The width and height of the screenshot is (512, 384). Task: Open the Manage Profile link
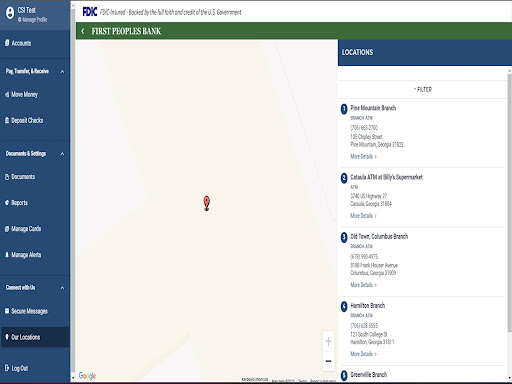point(32,20)
